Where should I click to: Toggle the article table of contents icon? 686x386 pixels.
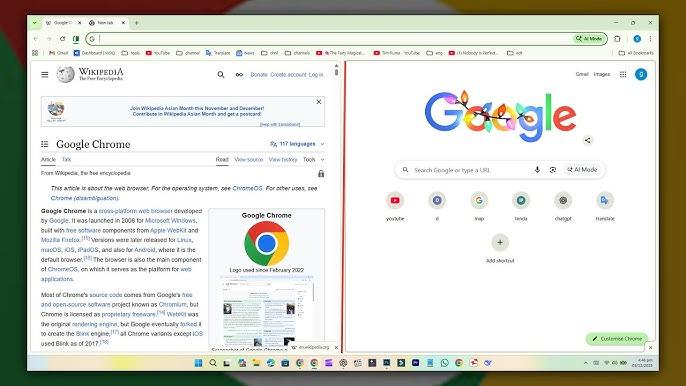pos(45,144)
